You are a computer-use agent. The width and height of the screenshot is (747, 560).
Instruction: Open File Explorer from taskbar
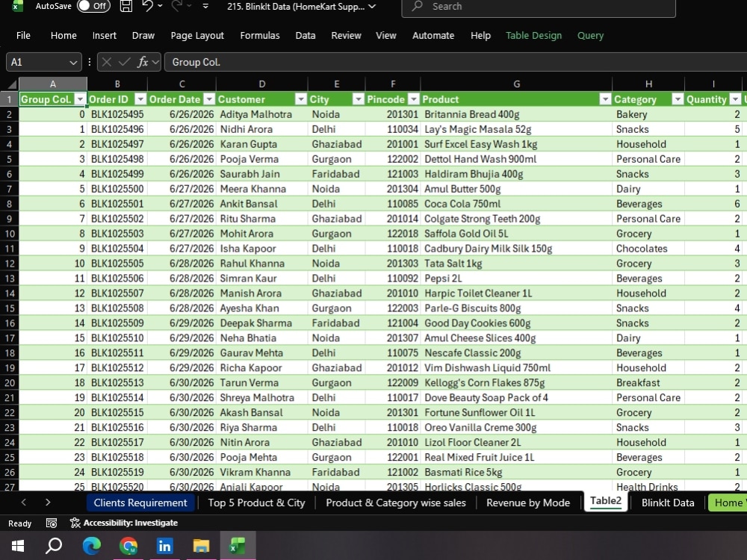click(201, 546)
